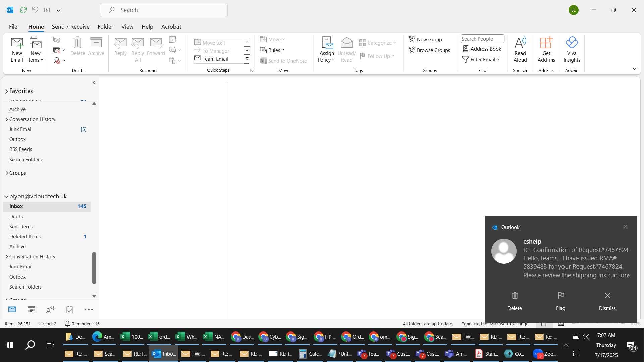
Task: Switch to Calendar view icon
Action: pos(31,309)
